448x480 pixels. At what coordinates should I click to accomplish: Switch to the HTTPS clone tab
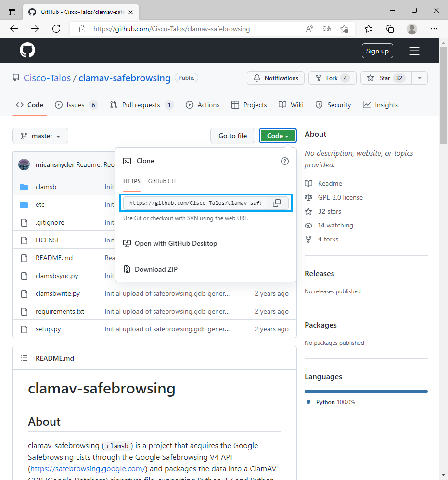pyautogui.click(x=132, y=181)
